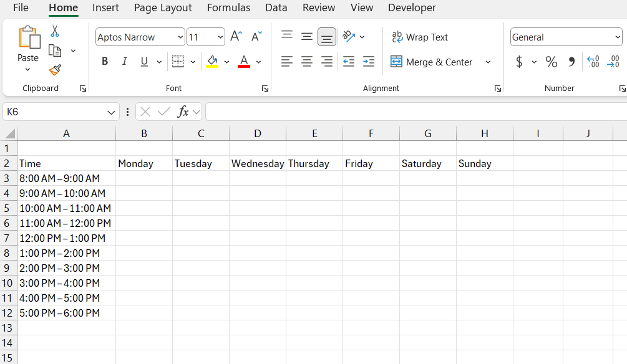Click the Increase Font Size icon
This screenshot has height=364, width=627.
236,36
